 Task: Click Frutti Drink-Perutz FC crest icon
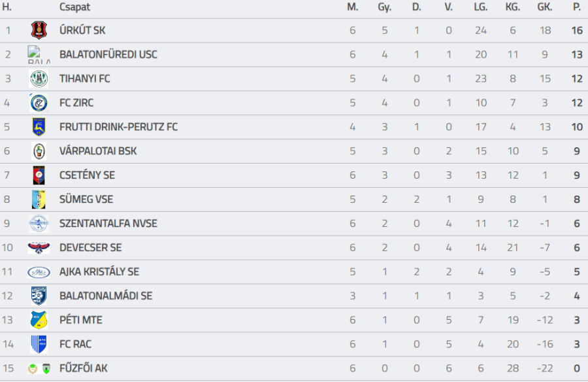click(39, 127)
